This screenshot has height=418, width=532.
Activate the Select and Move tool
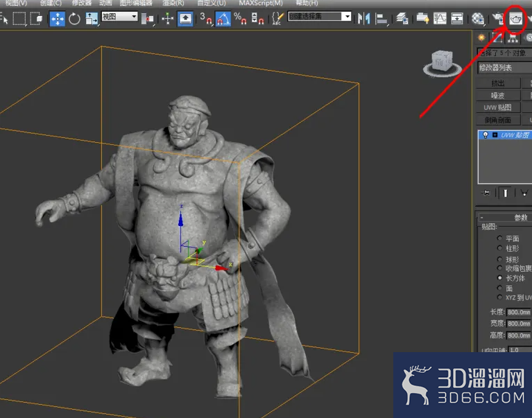58,19
